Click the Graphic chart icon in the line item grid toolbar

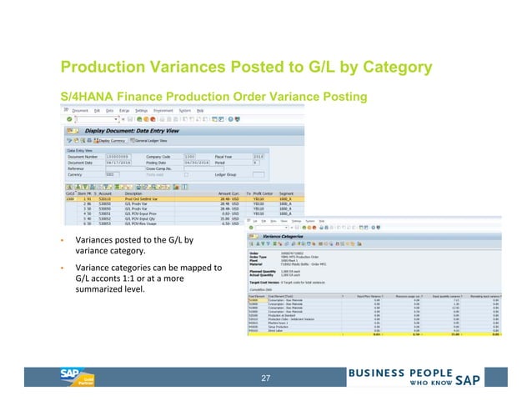coord(176,187)
